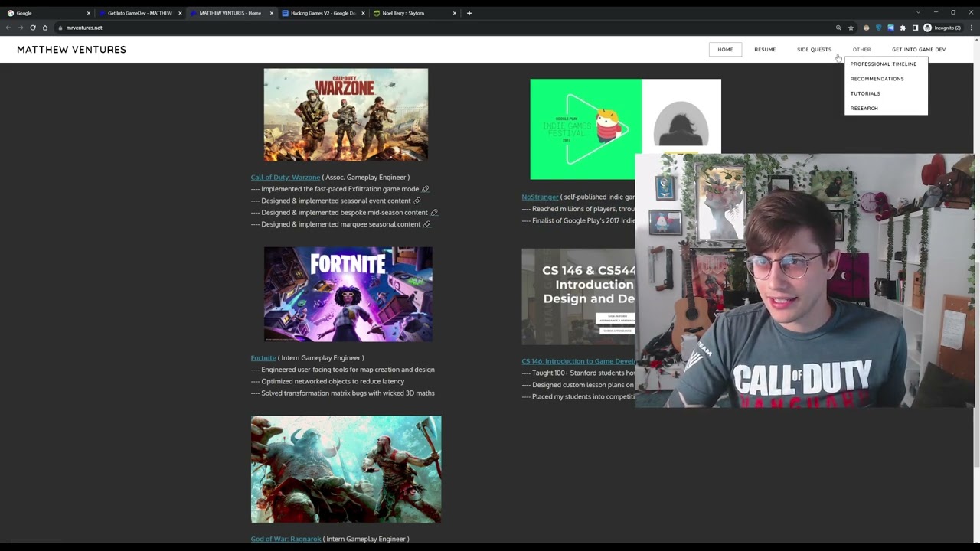Viewport: 980px width, 551px height.
Task: Click the browser home icon
Action: (x=45, y=28)
